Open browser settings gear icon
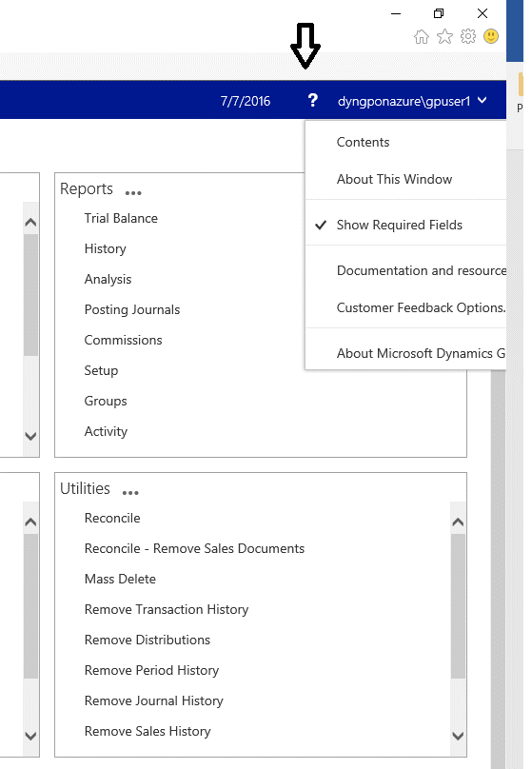 pos(468,36)
